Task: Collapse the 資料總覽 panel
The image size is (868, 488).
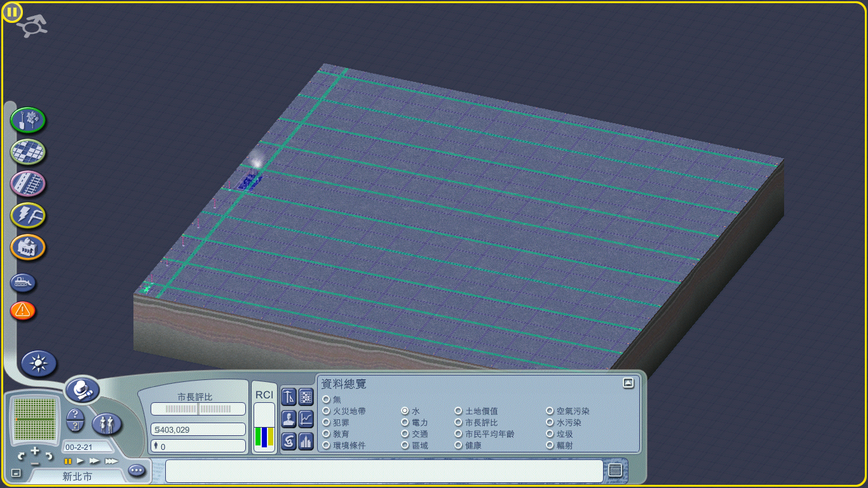Action: [628, 383]
